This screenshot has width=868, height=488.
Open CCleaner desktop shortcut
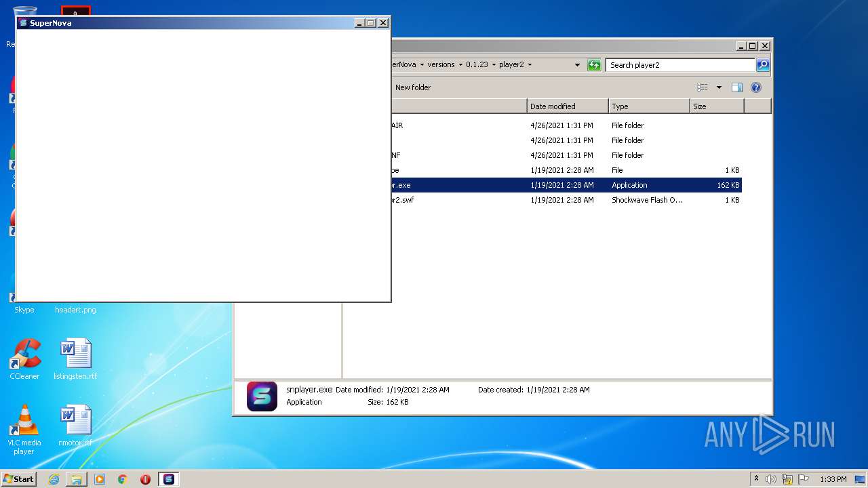pyautogui.click(x=24, y=359)
